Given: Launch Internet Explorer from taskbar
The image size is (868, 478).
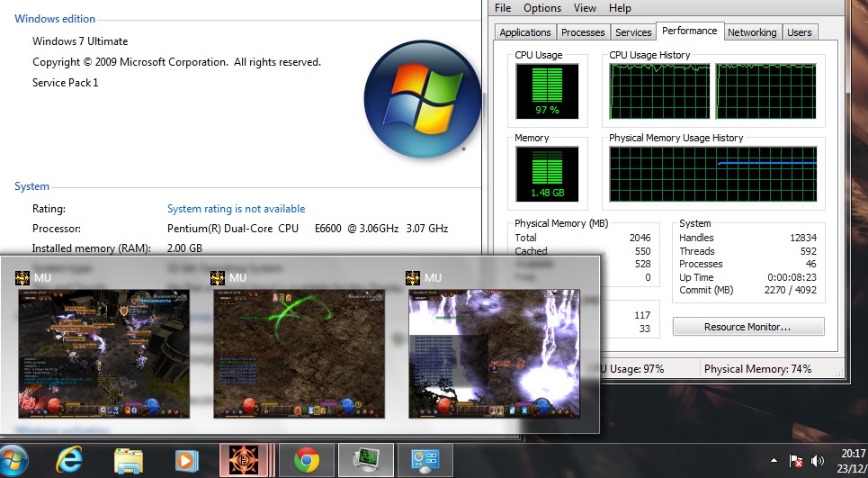Looking at the screenshot, I should (69, 460).
